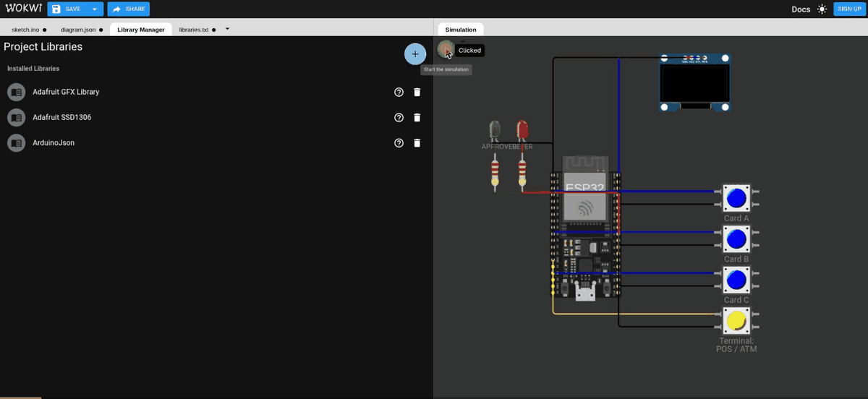
Task: Click the yellow Terminal POS/ATM pushbutton
Action: (x=736, y=321)
